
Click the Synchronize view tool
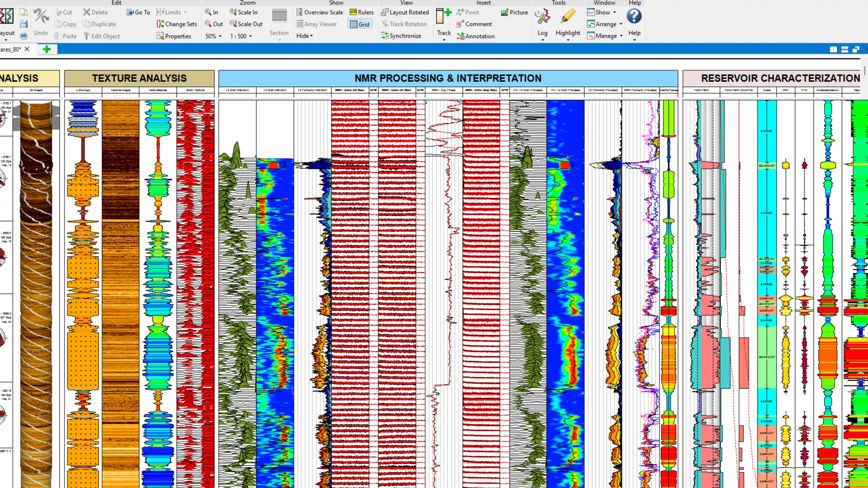point(401,36)
